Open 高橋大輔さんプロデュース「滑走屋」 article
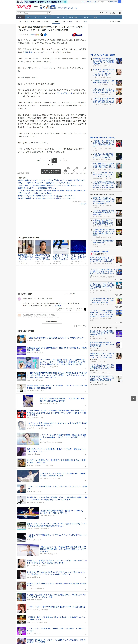Viewport: 138px width, 644px height. tap(56, 450)
